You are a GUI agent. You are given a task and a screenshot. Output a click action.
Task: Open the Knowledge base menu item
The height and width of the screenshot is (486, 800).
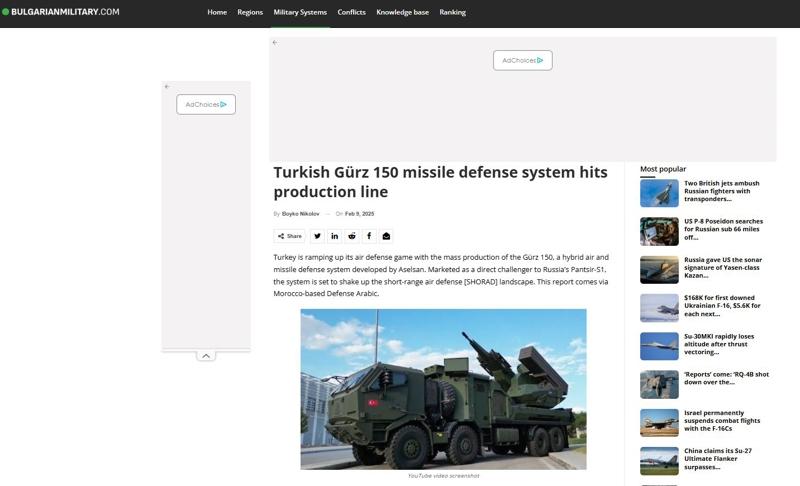pos(403,12)
